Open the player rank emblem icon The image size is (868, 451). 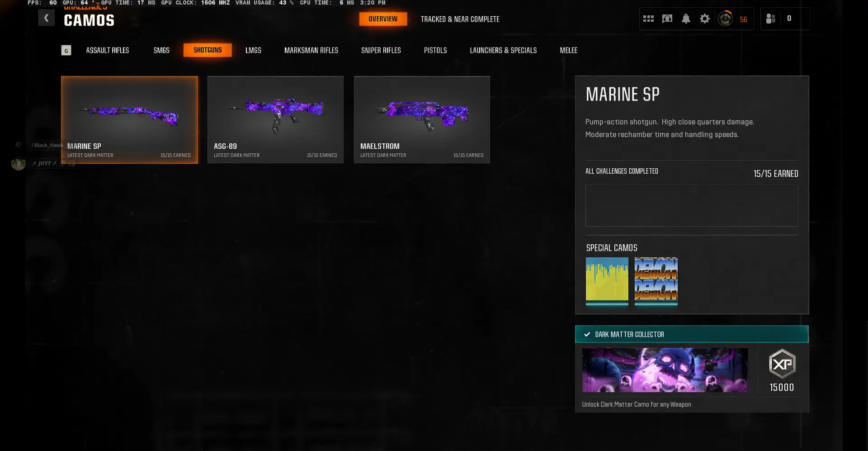pyautogui.click(x=725, y=19)
